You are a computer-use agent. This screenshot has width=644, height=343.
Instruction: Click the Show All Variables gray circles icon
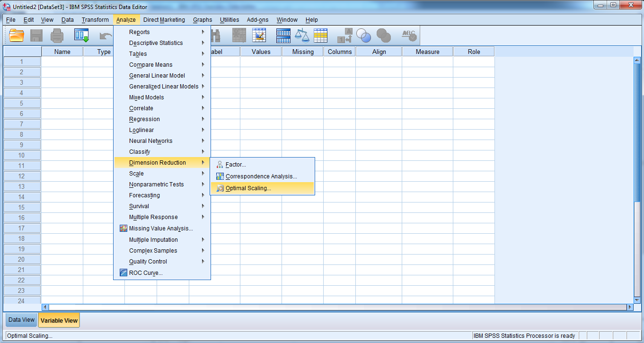[383, 35]
